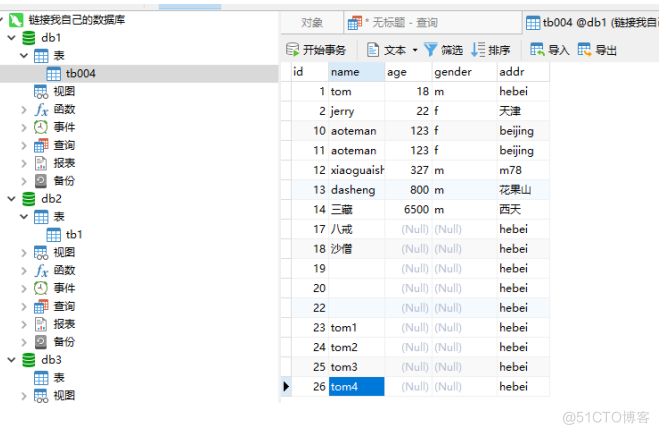This screenshot has width=659, height=434.
Task: Start a transaction with 开始事务
Action: (316, 50)
